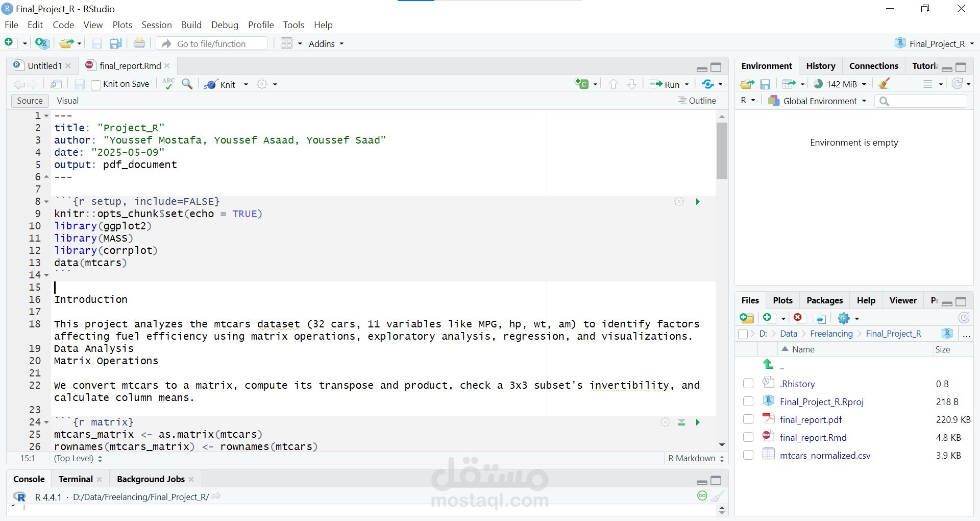Check the final_report.Rmd file checkbox
The image size is (980, 521).
(748, 437)
